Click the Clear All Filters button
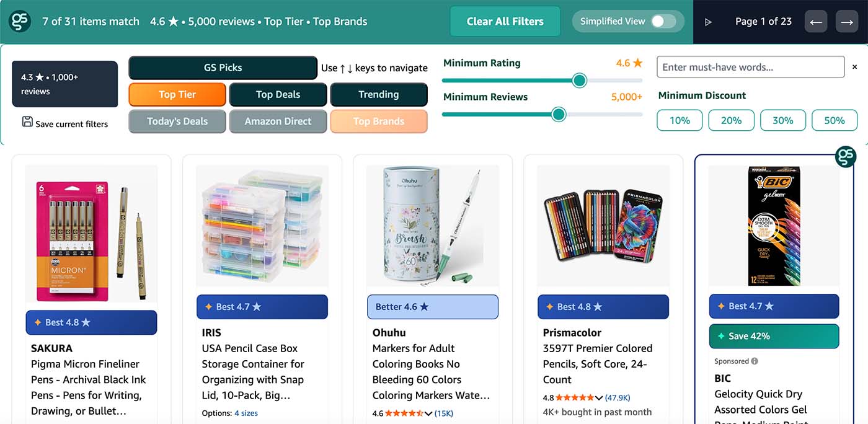This screenshot has width=868, height=424. coord(505,20)
